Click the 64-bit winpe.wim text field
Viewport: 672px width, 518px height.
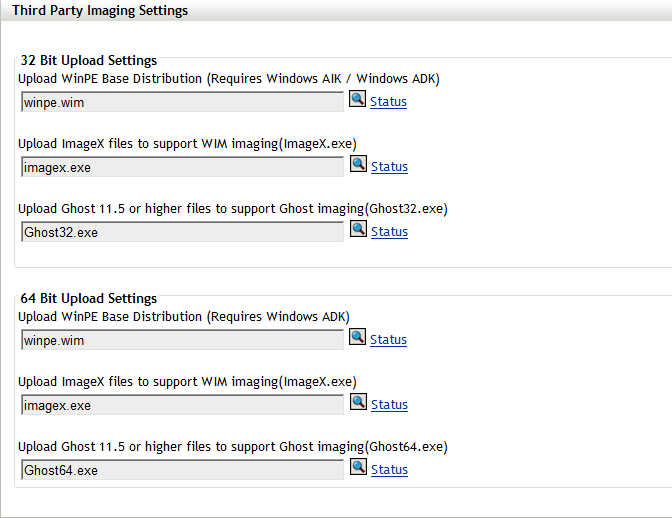tap(182, 340)
